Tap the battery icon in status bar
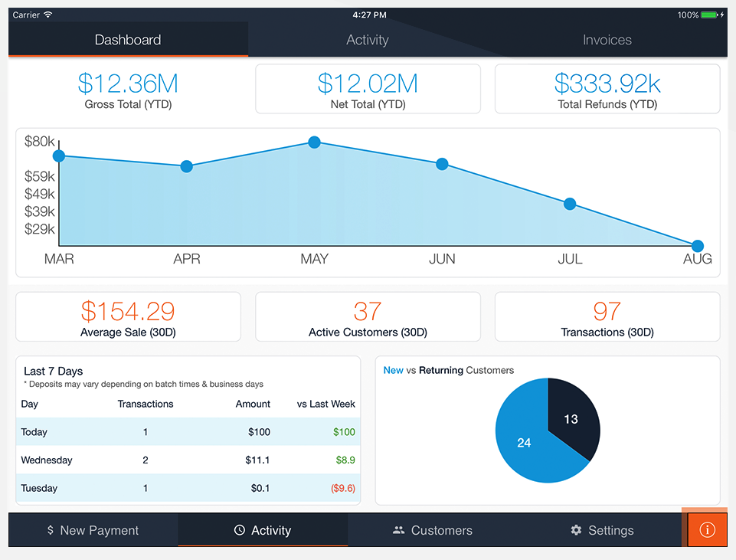The height and width of the screenshot is (560, 736). (710, 15)
